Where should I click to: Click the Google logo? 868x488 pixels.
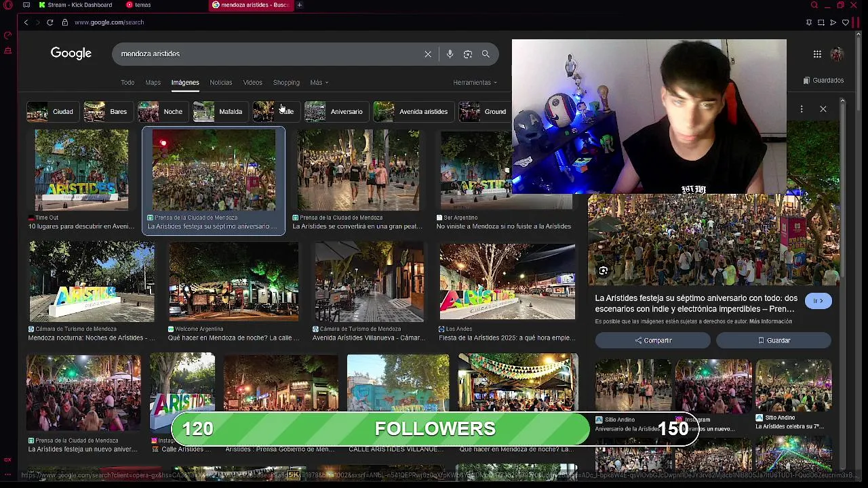71,54
